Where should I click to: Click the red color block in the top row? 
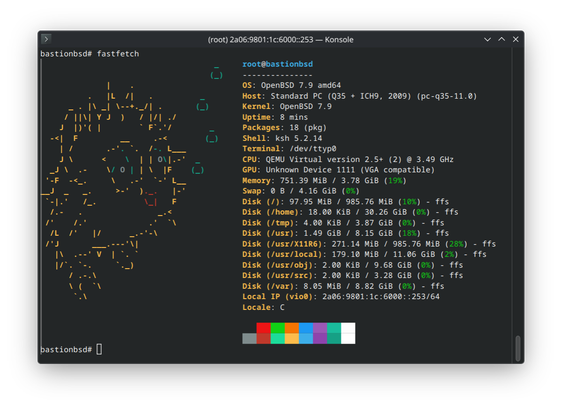tap(263, 328)
